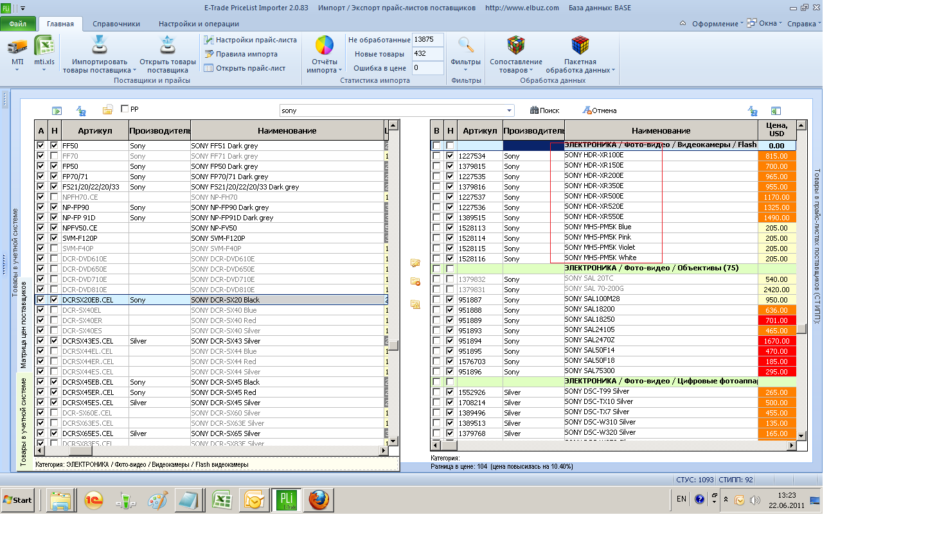Toggle column A checkbox for FF50 row
Screen dimensions: 928x560
40,146
